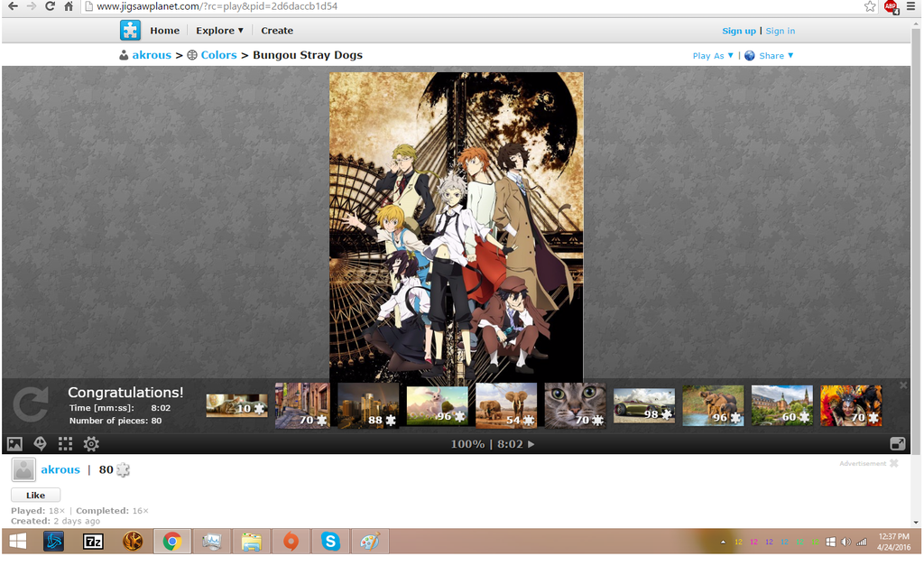Open the 98-piece car puzzle thumbnail
Screen dimensions: 924x575
pos(644,405)
